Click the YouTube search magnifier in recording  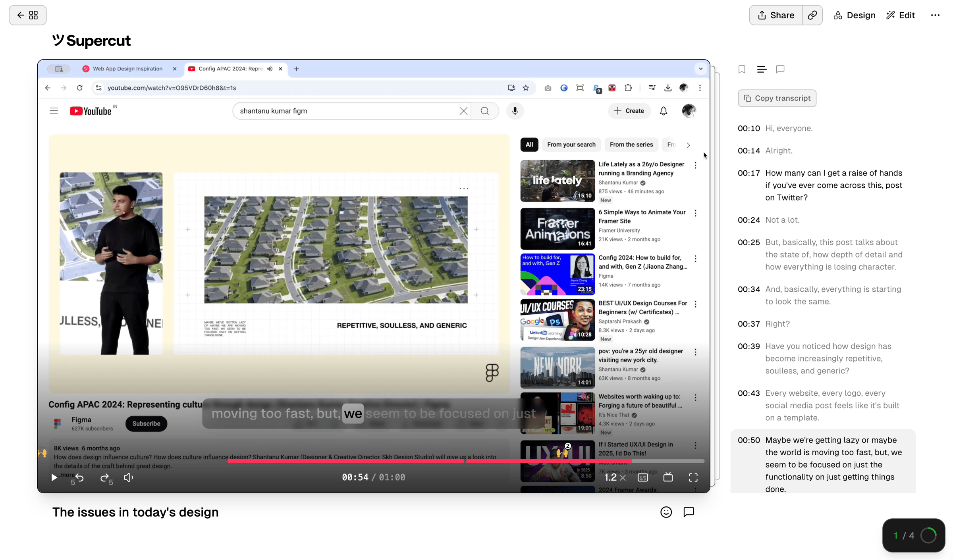485,111
